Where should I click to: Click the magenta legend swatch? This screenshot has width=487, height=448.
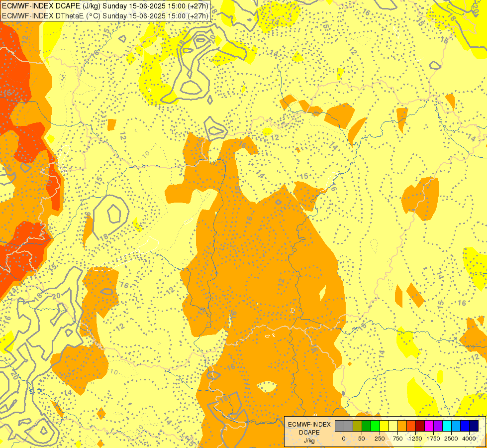[x=429, y=426]
